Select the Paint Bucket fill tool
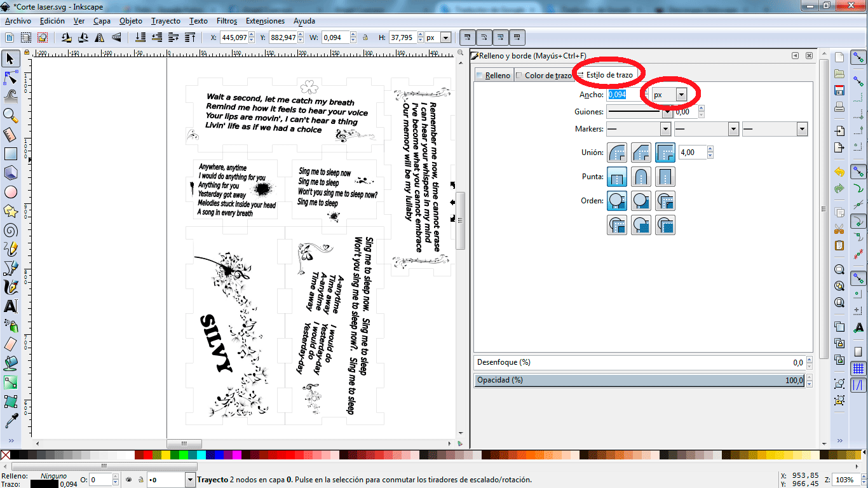 [x=10, y=363]
